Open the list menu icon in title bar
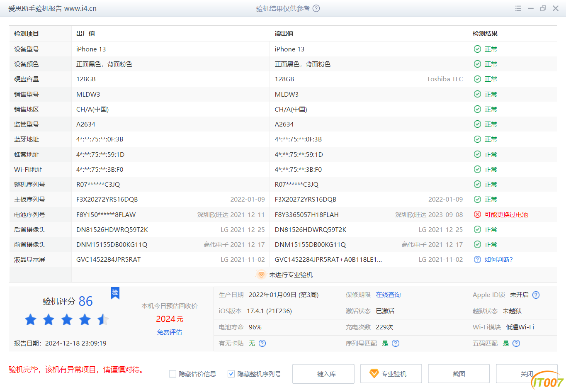Screen dimensions: 566x392 [518, 8]
